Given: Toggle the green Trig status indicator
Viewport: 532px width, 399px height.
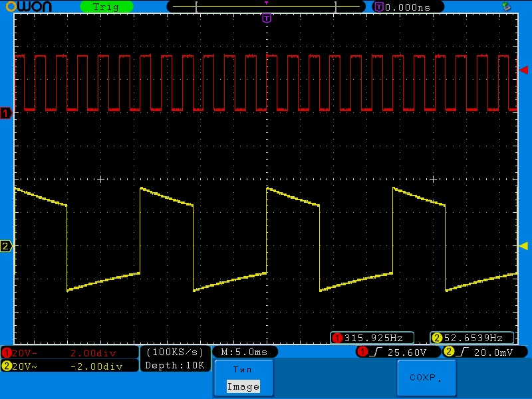Looking at the screenshot, I should 106,7.
